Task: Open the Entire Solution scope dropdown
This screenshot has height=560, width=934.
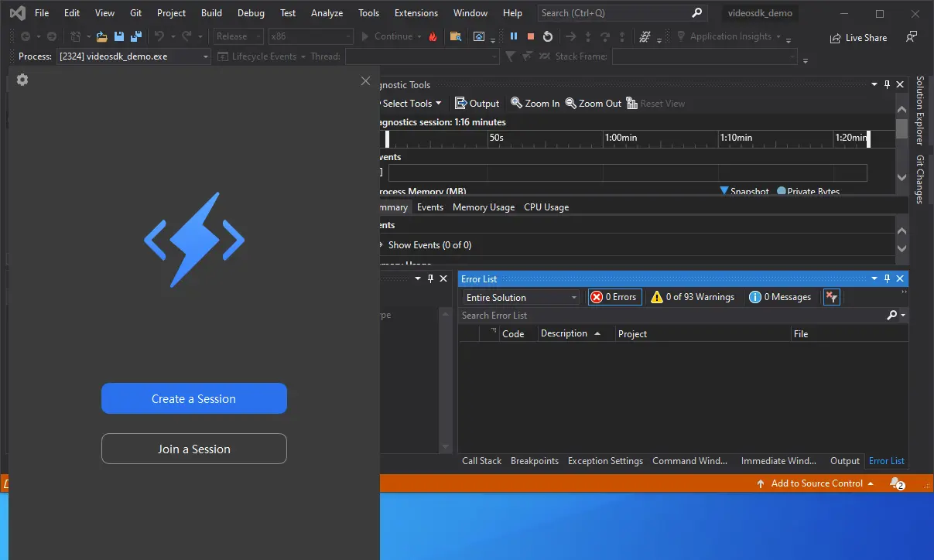Action: tap(520, 296)
